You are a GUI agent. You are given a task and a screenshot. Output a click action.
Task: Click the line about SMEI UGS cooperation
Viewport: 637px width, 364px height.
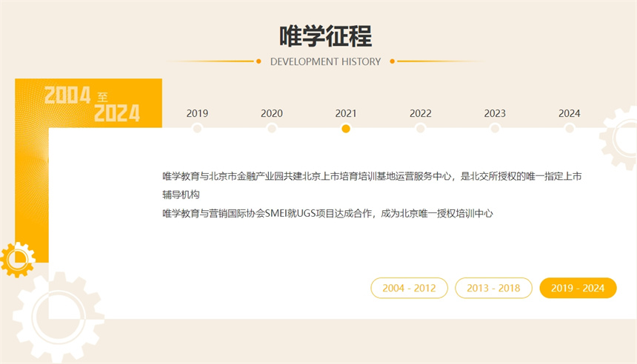pyautogui.click(x=327, y=214)
